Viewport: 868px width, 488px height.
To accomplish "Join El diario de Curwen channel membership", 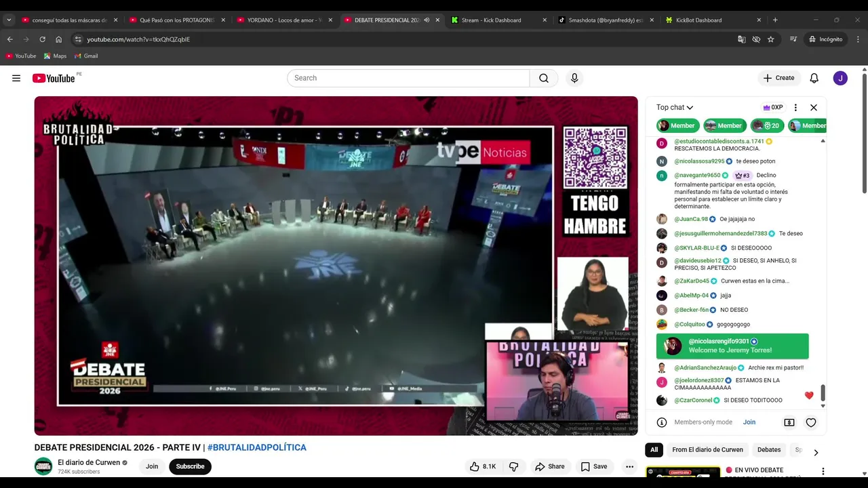I will 152,466.
